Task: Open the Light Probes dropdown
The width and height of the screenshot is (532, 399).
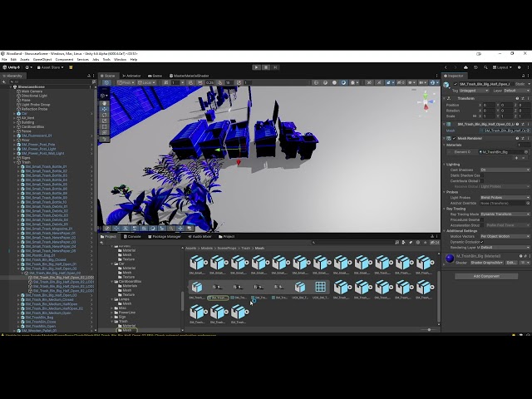Action: [x=505, y=198]
